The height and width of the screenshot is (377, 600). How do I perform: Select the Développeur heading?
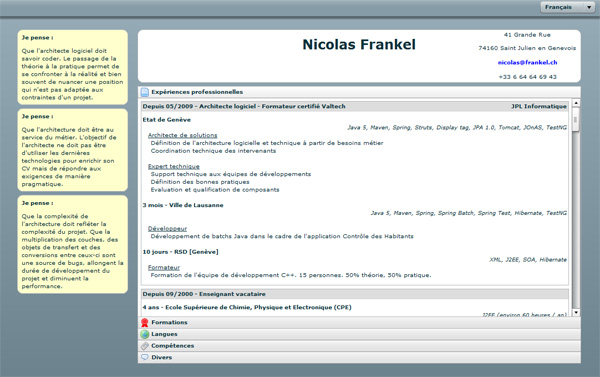coord(167,228)
